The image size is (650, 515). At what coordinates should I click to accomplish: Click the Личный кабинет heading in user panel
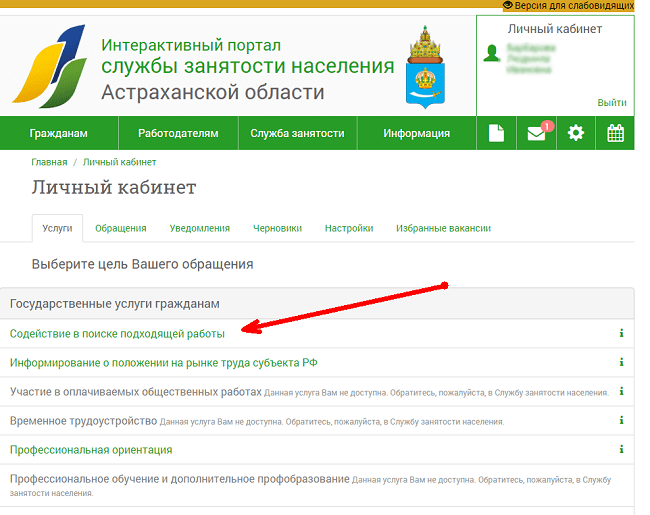click(555, 29)
